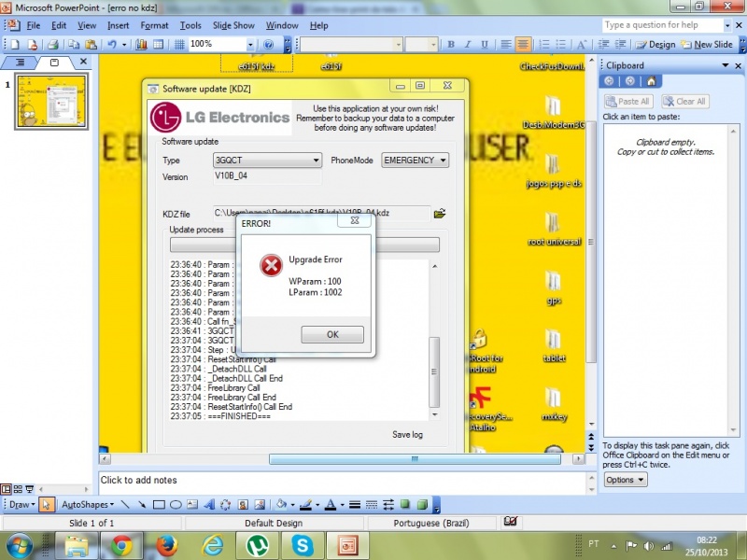This screenshot has height=560, width=747.
Task: Click the Increase Indent icon
Action: (x=620, y=45)
